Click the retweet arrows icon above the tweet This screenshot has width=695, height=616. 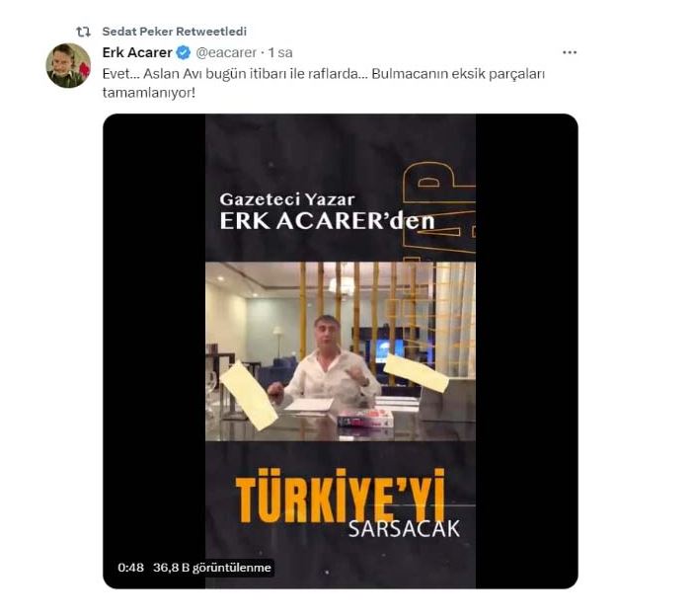[83, 32]
